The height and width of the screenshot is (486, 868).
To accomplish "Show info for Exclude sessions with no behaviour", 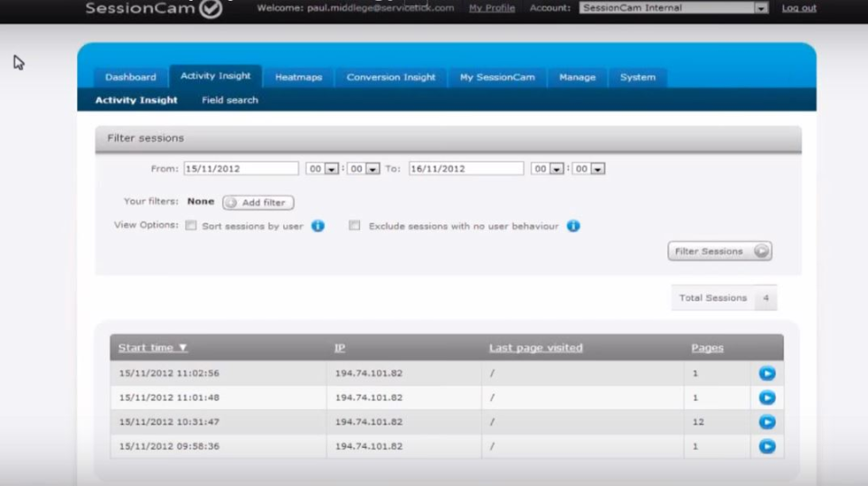I will [573, 226].
